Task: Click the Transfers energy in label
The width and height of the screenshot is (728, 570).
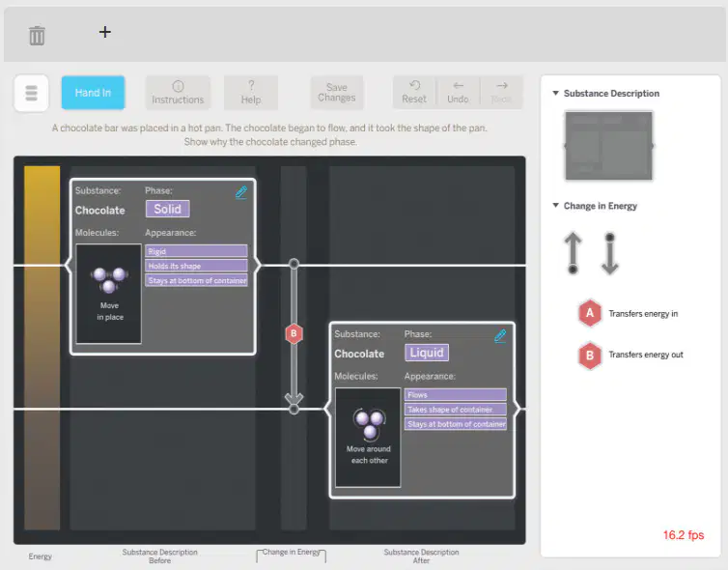Action: coord(643,314)
